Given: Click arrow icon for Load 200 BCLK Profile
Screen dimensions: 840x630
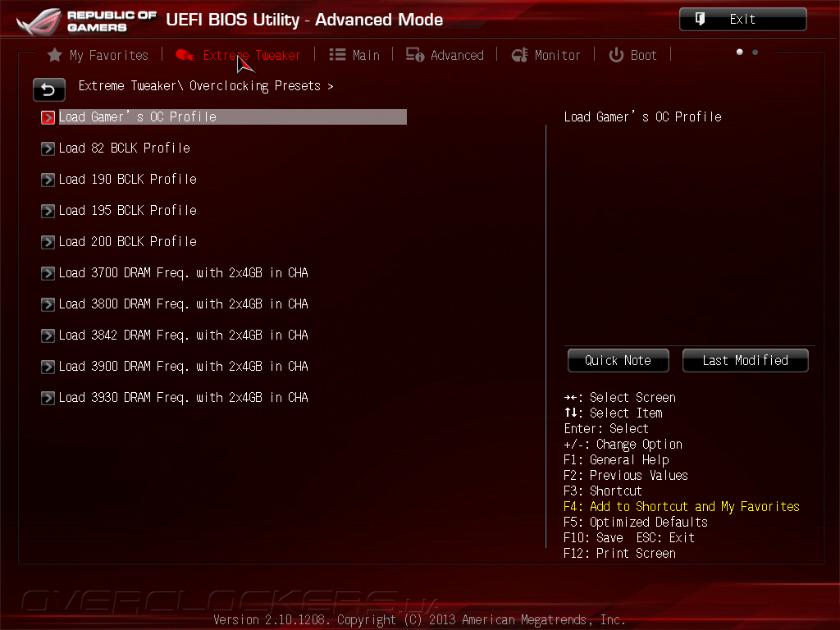Looking at the screenshot, I should tap(48, 242).
